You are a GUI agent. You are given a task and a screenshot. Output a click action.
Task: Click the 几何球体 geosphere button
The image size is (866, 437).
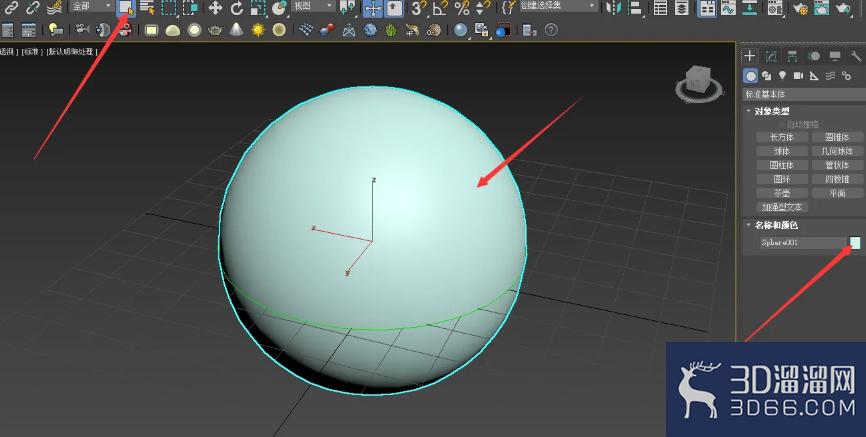tap(837, 151)
